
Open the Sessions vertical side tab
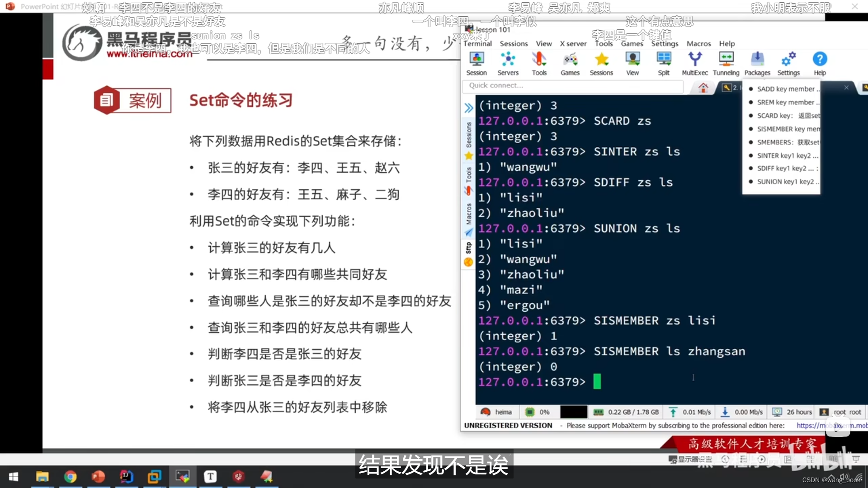(x=469, y=135)
